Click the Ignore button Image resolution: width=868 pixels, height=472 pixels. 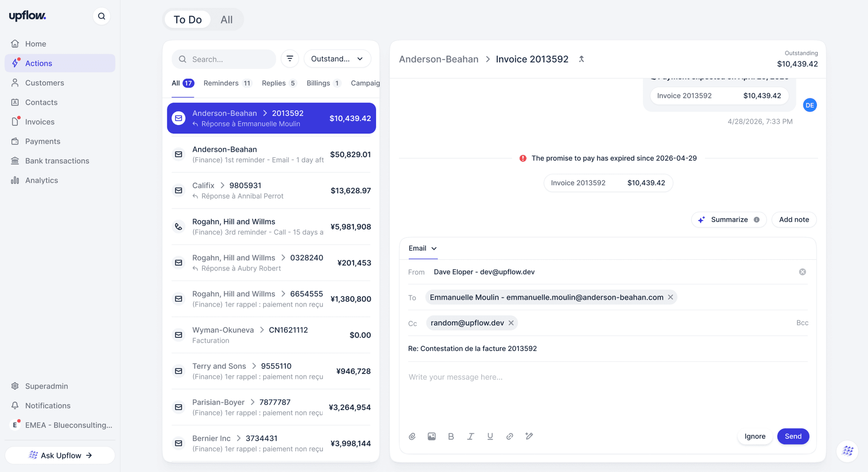tap(755, 436)
